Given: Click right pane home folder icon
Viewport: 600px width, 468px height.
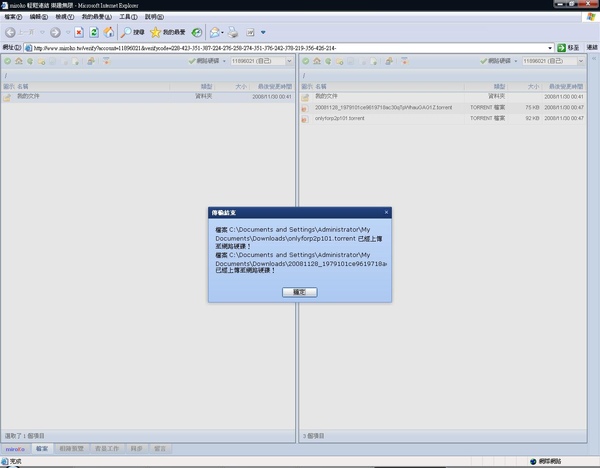Looking at the screenshot, I should coord(317,61).
